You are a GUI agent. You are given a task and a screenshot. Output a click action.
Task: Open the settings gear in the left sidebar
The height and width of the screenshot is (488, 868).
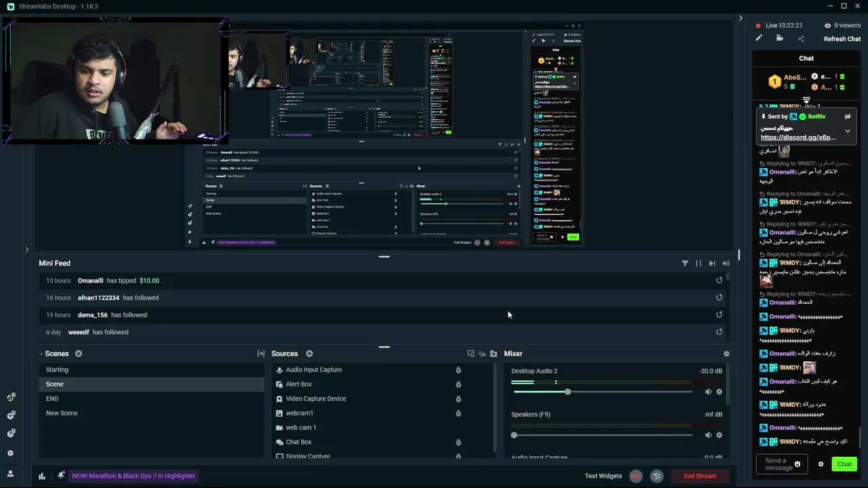[x=10, y=453]
